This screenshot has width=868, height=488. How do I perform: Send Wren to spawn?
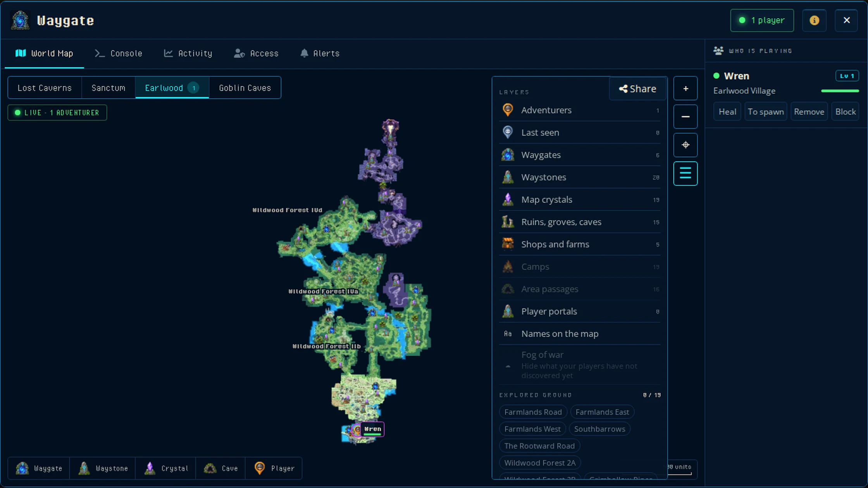coord(765,112)
